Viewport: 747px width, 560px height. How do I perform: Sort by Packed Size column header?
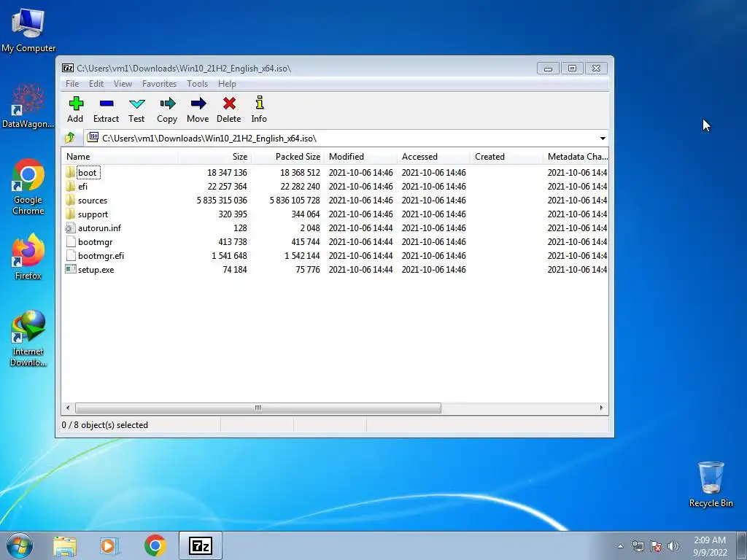[287, 157]
